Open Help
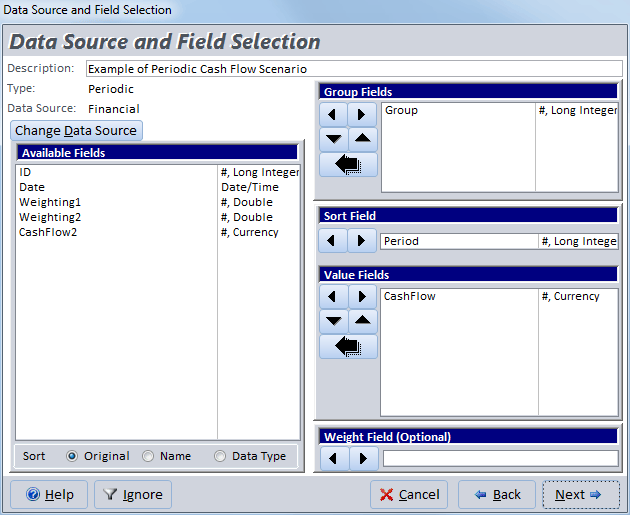This screenshot has height=515, width=630. [49, 495]
